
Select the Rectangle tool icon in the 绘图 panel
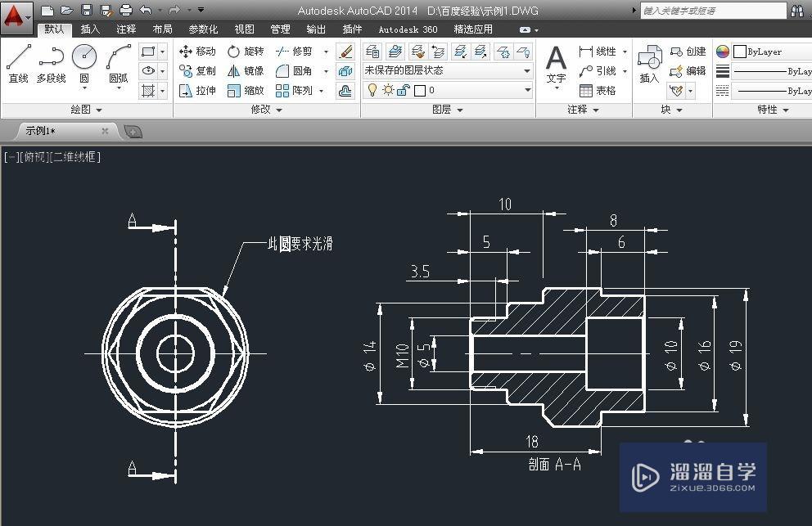[x=148, y=52]
